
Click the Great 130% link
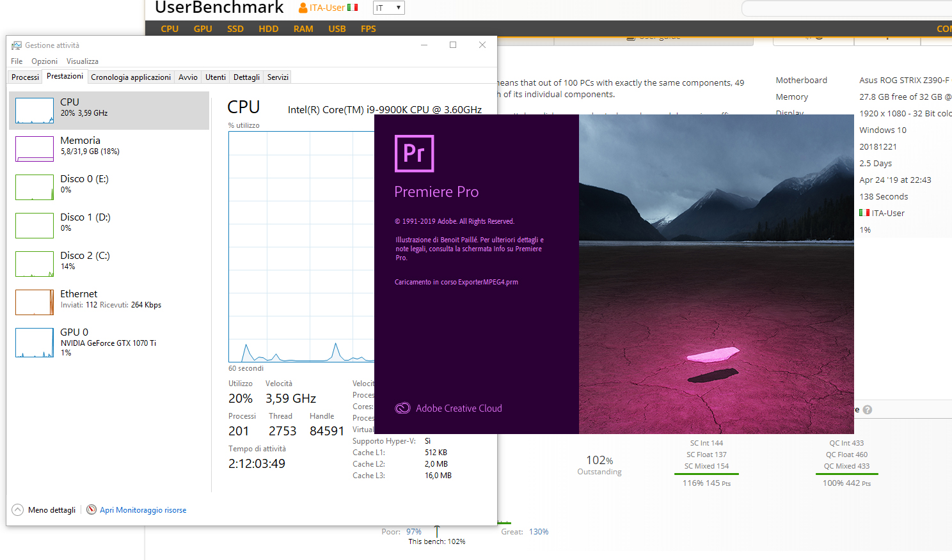539,532
